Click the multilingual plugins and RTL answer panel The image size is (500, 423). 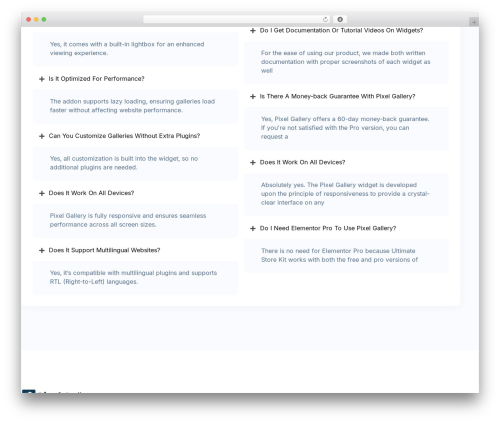coord(135,277)
